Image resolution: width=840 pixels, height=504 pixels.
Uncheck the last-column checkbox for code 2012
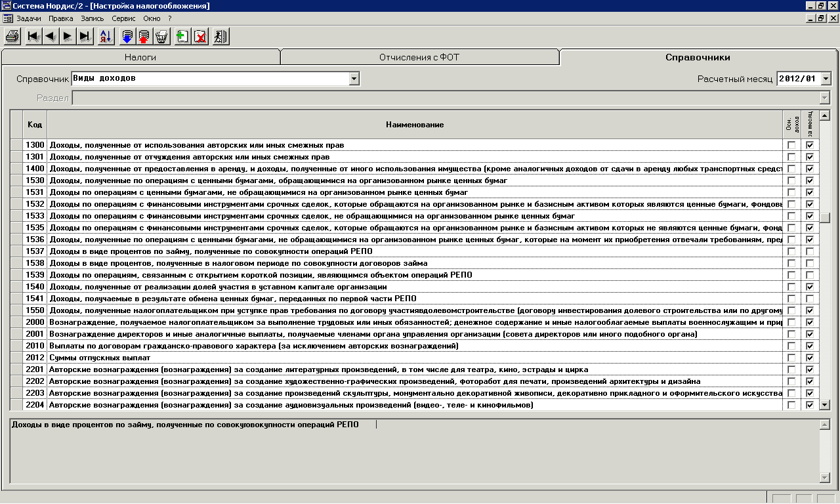[810, 358]
